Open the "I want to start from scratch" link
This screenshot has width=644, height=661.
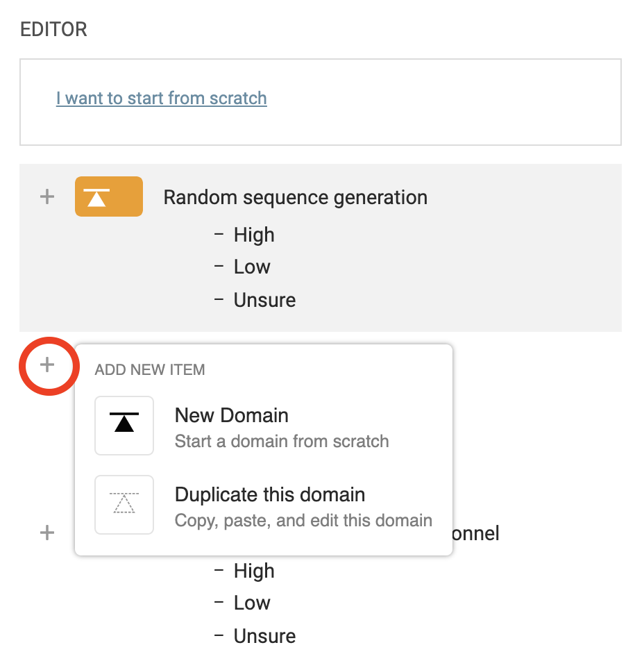tap(162, 98)
